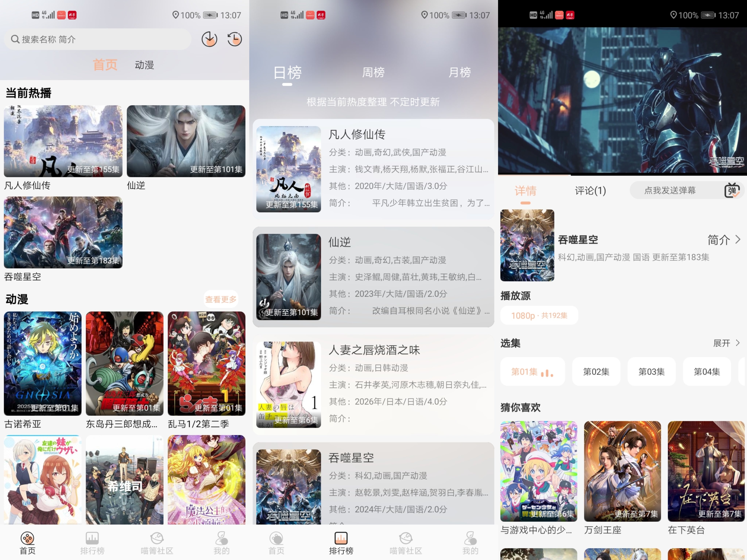Switch to the 周榜 tab
Screen dimensions: 747x560
point(373,72)
